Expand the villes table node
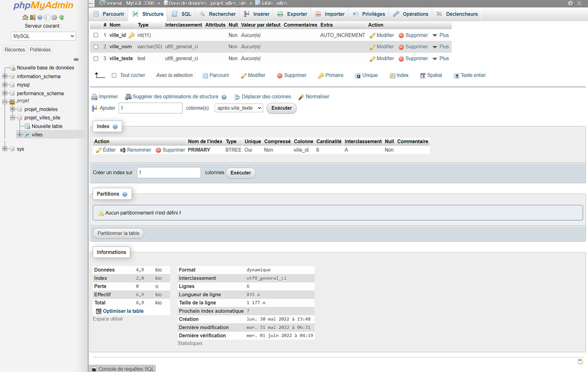The height and width of the screenshot is (372, 588). 19,135
